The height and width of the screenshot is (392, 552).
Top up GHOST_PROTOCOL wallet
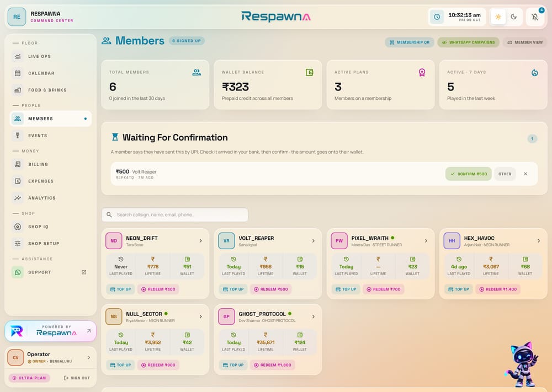(x=233, y=366)
